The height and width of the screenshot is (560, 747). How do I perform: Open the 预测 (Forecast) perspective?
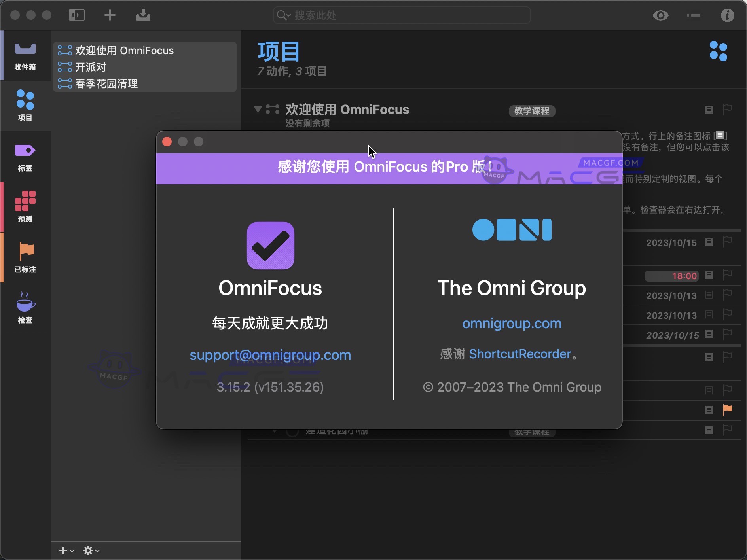tap(25, 206)
